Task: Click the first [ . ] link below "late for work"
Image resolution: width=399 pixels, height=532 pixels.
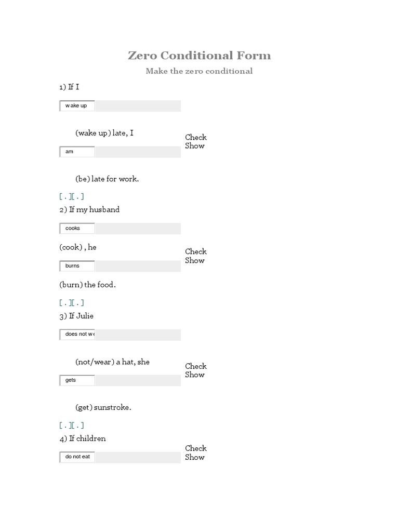Action: coord(65,196)
